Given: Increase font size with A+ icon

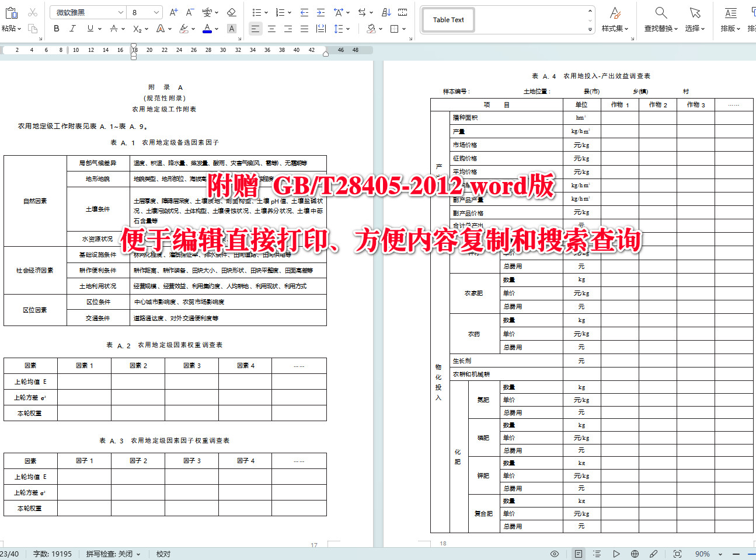Looking at the screenshot, I should [x=173, y=12].
